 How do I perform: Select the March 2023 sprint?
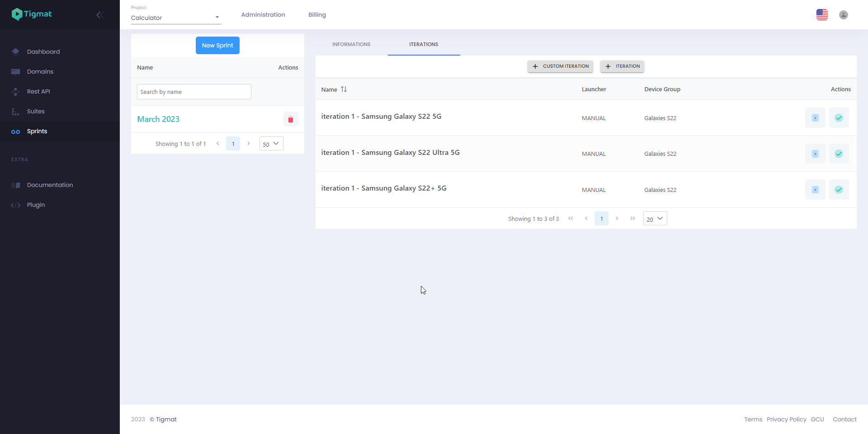pyautogui.click(x=158, y=119)
